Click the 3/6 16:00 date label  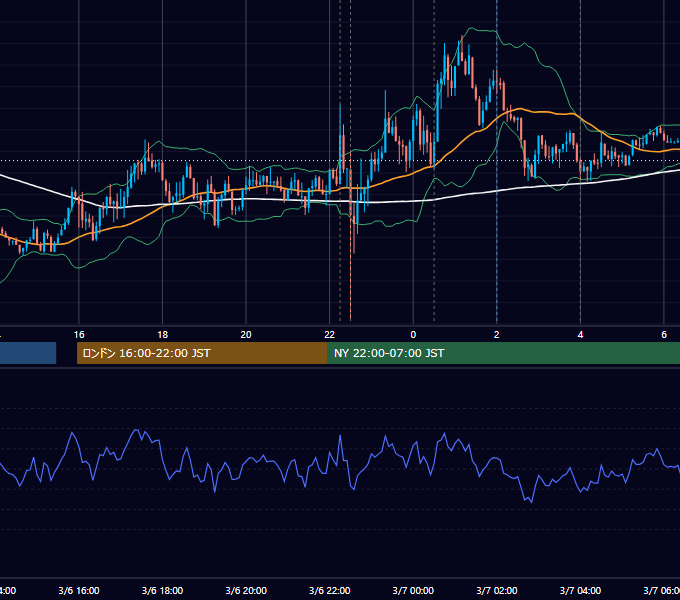79,590
